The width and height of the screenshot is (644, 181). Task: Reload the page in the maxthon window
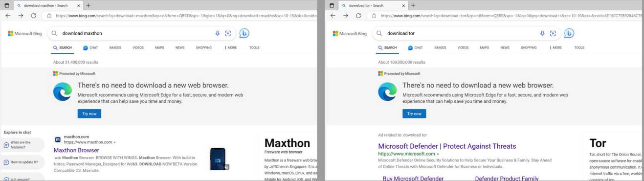point(33,16)
